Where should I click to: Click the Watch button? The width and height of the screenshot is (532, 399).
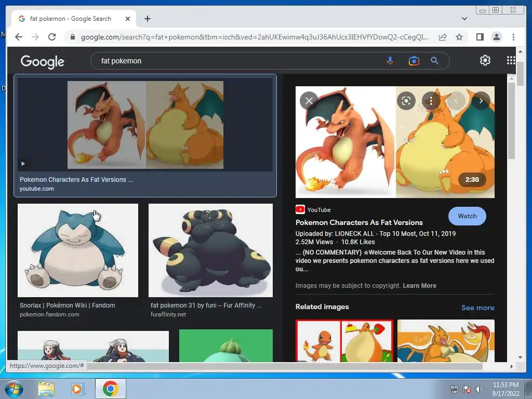pyautogui.click(x=467, y=216)
